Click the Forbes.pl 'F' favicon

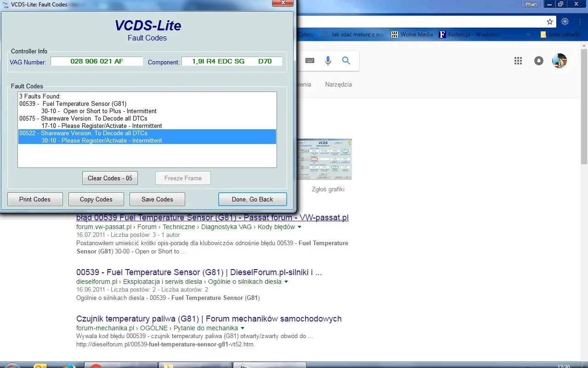coord(442,34)
